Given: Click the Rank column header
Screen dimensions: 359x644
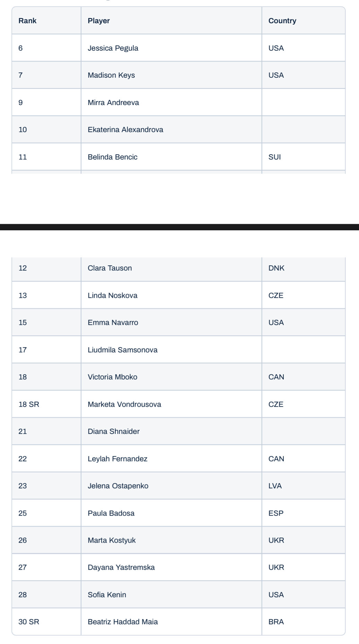Looking at the screenshot, I should click(27, 21).
